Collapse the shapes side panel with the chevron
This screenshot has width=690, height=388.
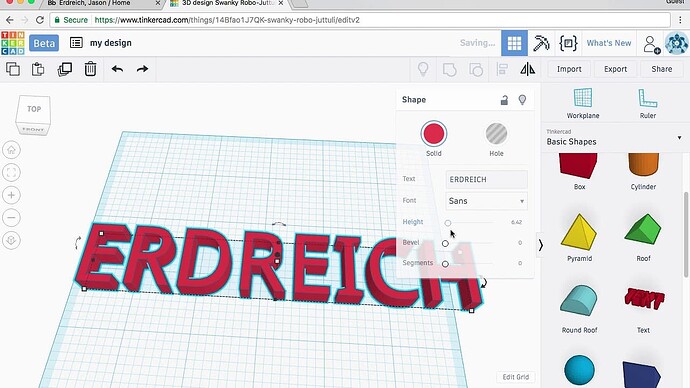pyautogui.click(x=540, y=245)
